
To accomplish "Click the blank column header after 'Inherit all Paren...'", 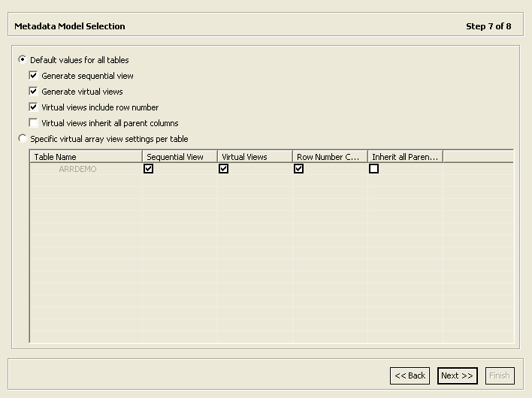I will coord(478,157).
